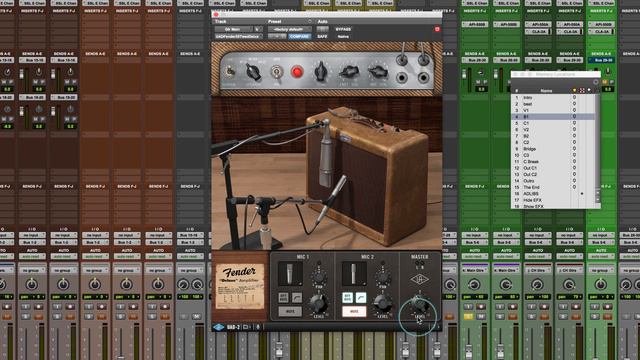Click the red pilot light jewel
Image resolution: width=640 pixels, height=360 pixels.
coord(297,72)
